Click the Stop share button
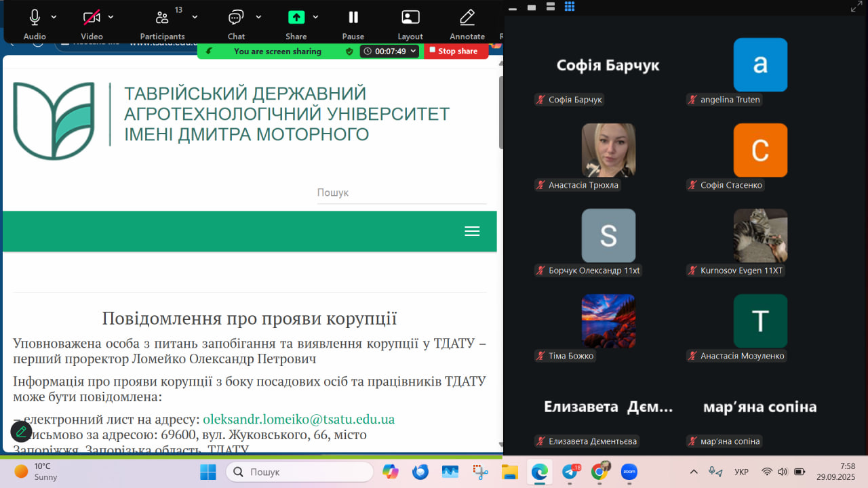This screenshot has width=868, height=488. [456, 52]
